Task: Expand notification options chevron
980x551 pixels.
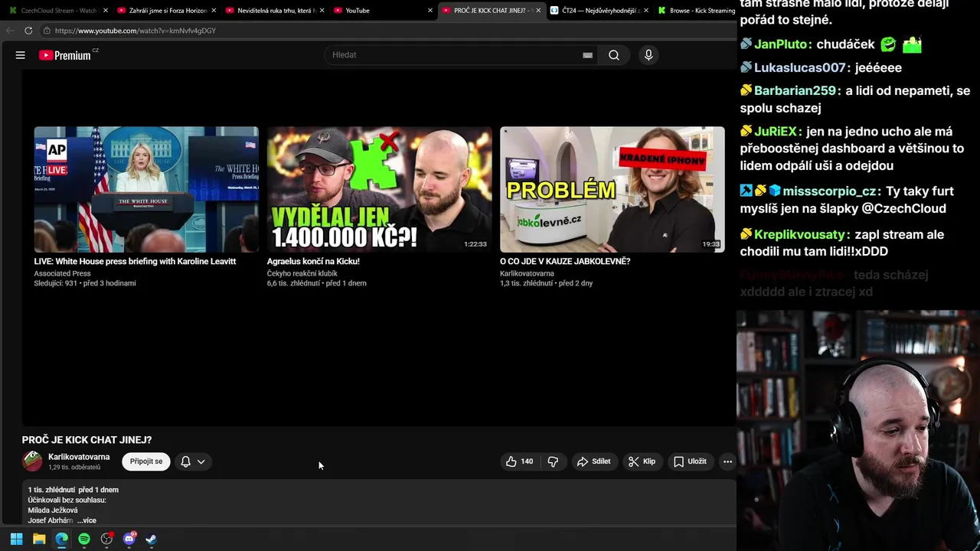Action: point(201,461)
